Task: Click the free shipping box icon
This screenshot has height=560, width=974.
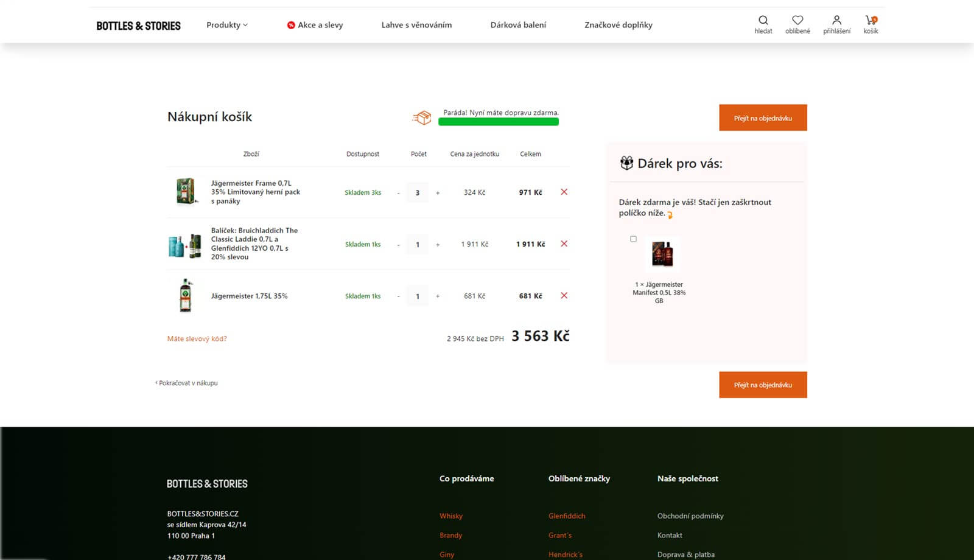Action: (x=421, y=117)
